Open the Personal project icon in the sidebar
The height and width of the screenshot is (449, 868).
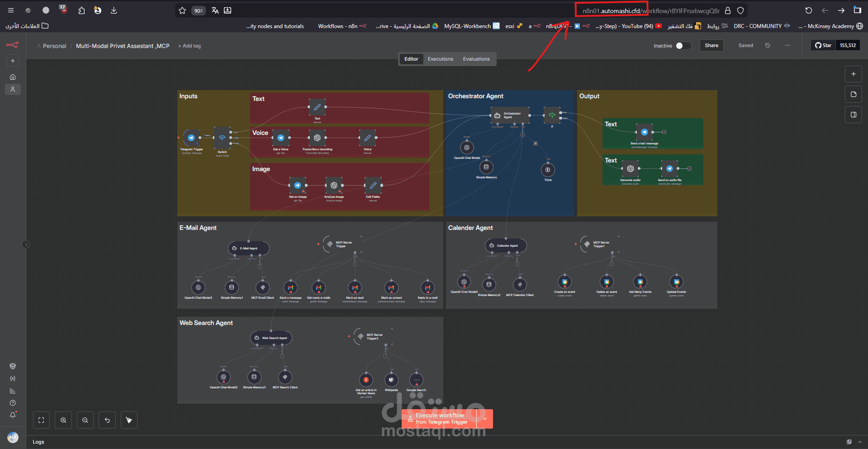[13, 90]
